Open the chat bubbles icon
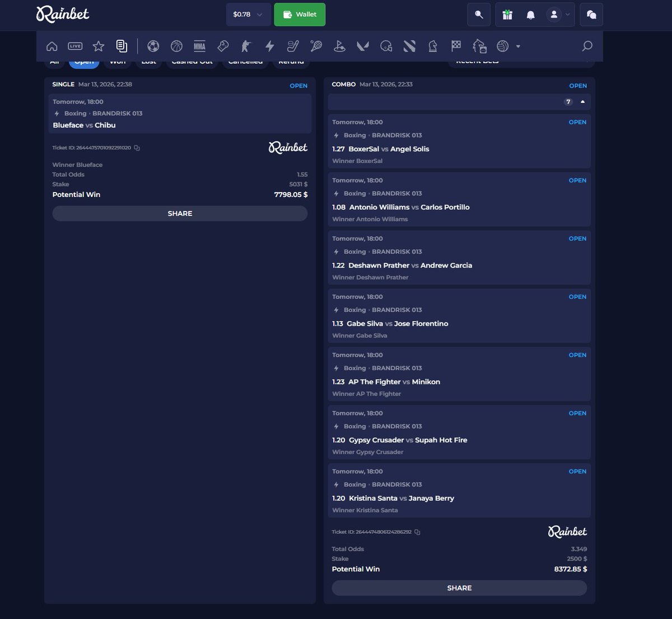 [591, 15]
